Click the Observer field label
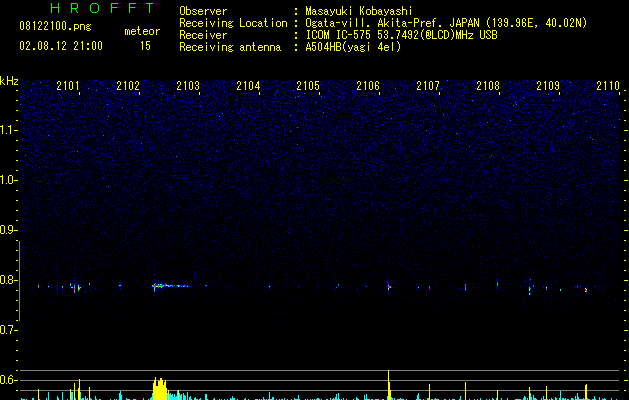This screenshot has width=629, height=400. click(x=203, y=11)
